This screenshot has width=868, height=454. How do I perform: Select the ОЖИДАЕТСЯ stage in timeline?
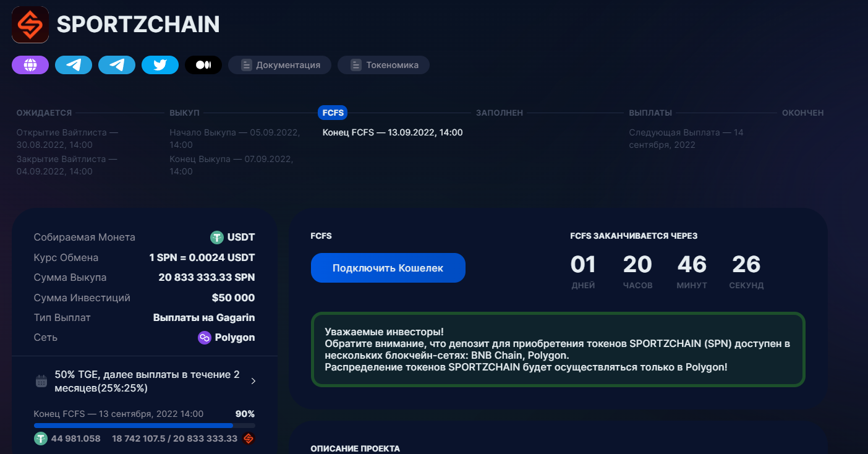click(44, 113)
